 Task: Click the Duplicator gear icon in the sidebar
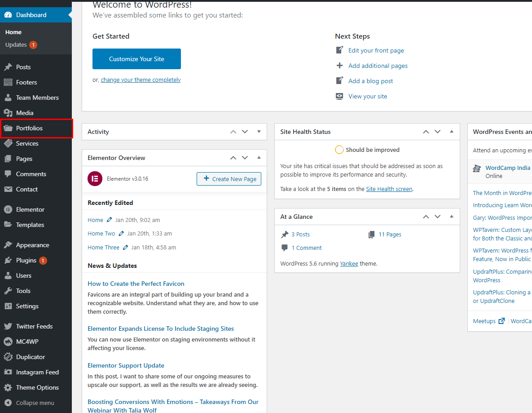tap(8, 357)
